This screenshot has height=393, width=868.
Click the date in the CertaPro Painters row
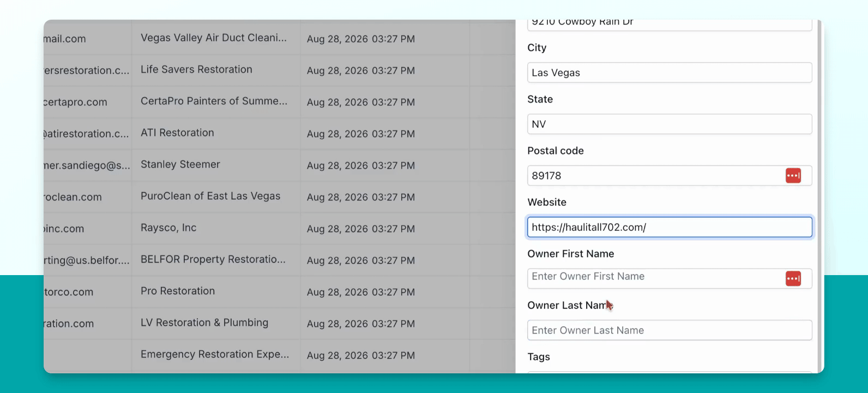(361, 102)
